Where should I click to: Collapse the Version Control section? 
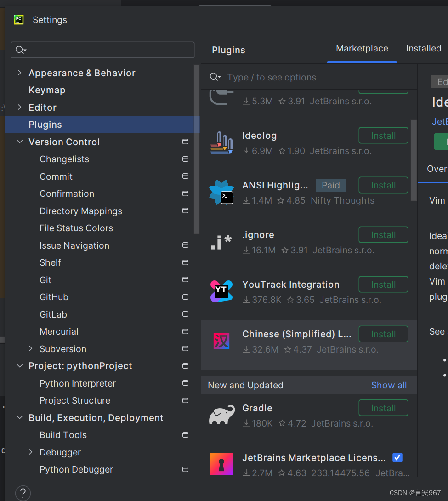(19, 142)
